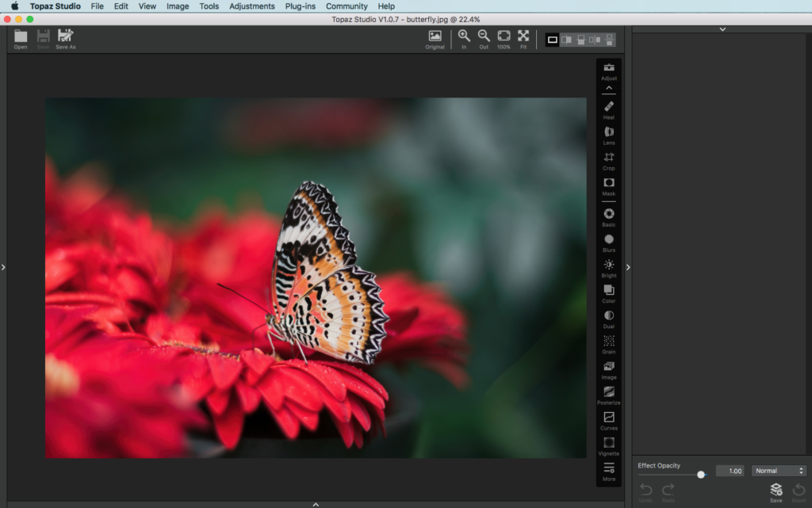Add a Bright adjustment

pos(609,268)
